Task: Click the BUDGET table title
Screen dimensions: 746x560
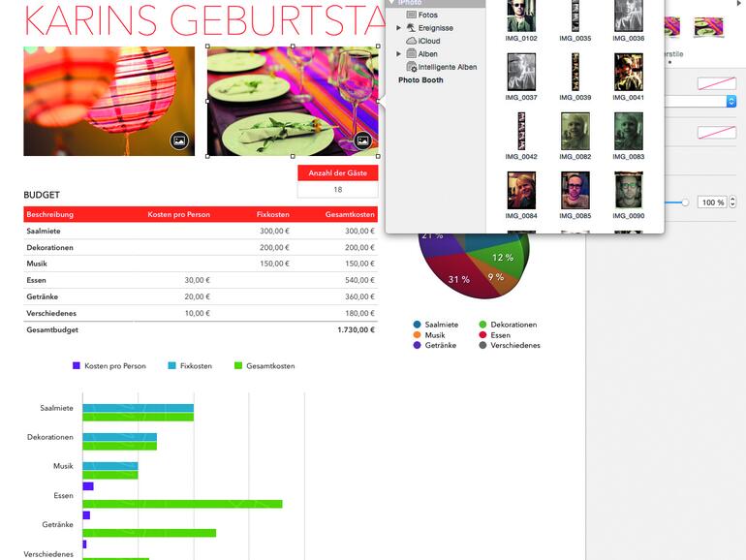Action: tap(42, 195)
